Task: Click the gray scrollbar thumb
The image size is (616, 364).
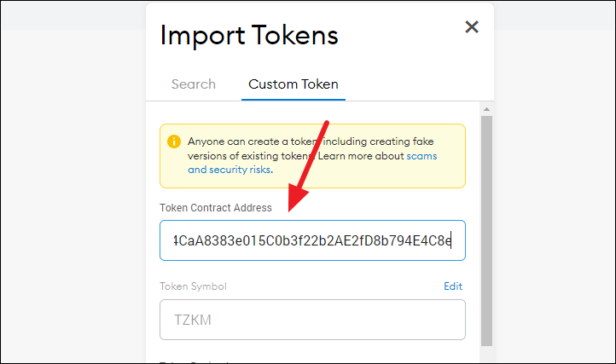Action: (x=487, y=231)
